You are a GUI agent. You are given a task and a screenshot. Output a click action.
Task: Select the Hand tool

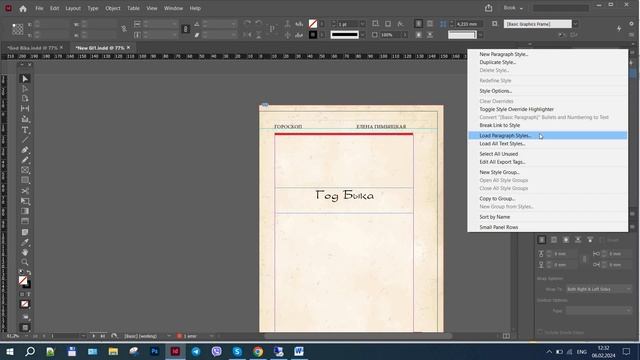click(x=25, y=252)
